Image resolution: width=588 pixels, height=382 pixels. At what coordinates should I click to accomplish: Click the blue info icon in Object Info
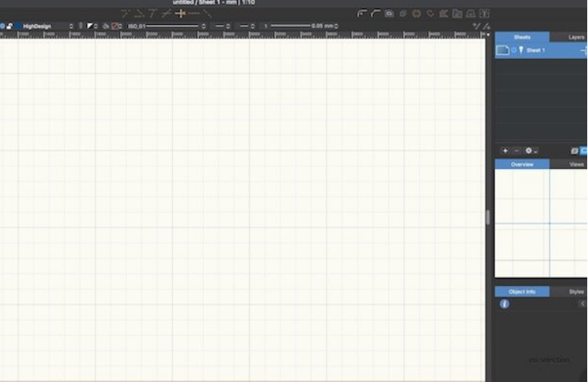(x=504, y=304)
